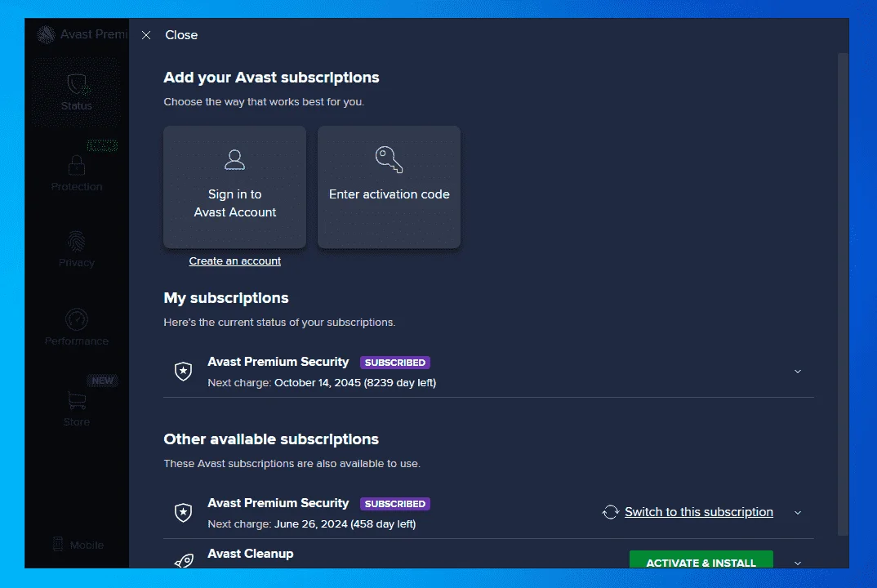Screen dimensions: 877x588
Task: Click 'Next charge: October 14, 2045' text
Action: click(x=322, y=383)
